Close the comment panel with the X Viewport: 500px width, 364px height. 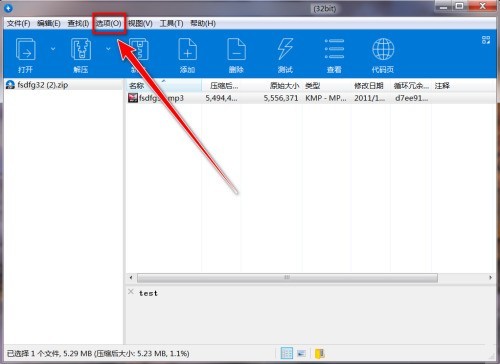point(131,292)
